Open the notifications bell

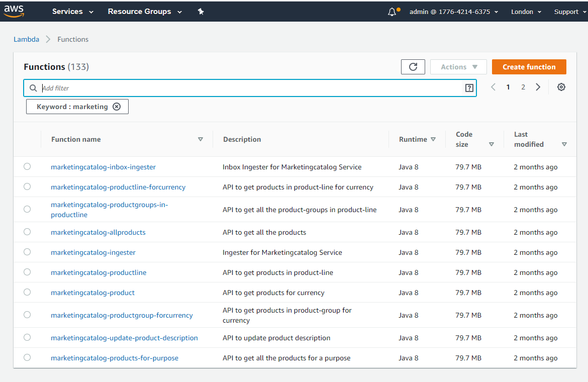point(393,12)
